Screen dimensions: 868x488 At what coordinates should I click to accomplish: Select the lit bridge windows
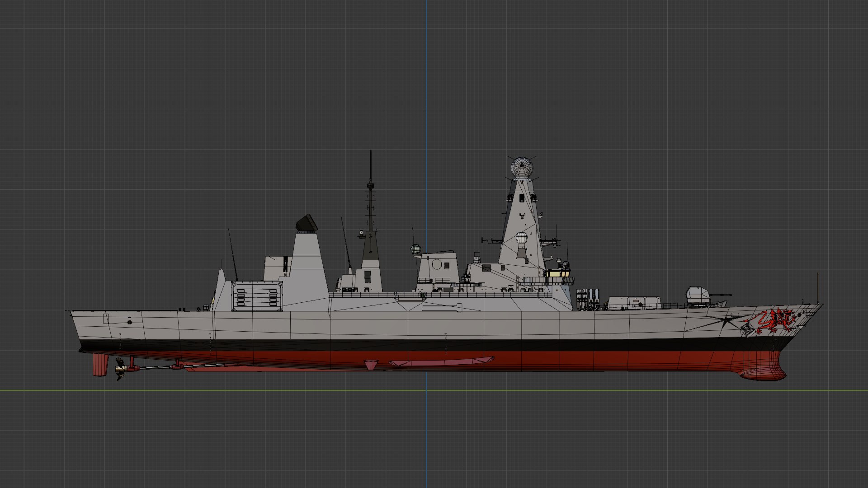point(558,273)
